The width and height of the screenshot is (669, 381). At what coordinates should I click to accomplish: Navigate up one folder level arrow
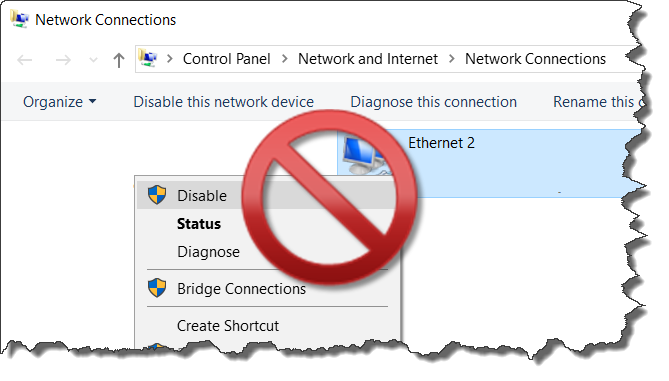[x=119, y=60]
